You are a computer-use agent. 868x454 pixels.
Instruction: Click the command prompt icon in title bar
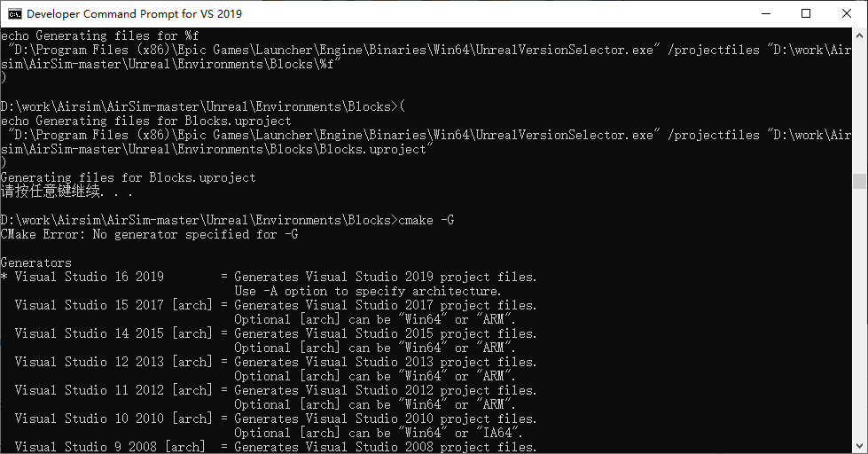[x=15, y=14]
